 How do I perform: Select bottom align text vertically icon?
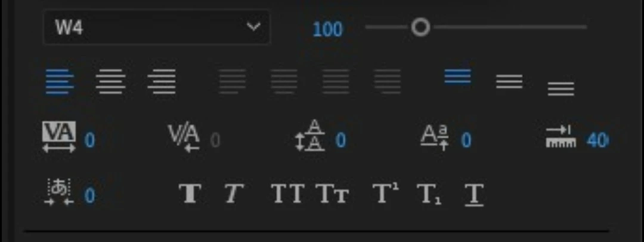click(x=561, y=88)
